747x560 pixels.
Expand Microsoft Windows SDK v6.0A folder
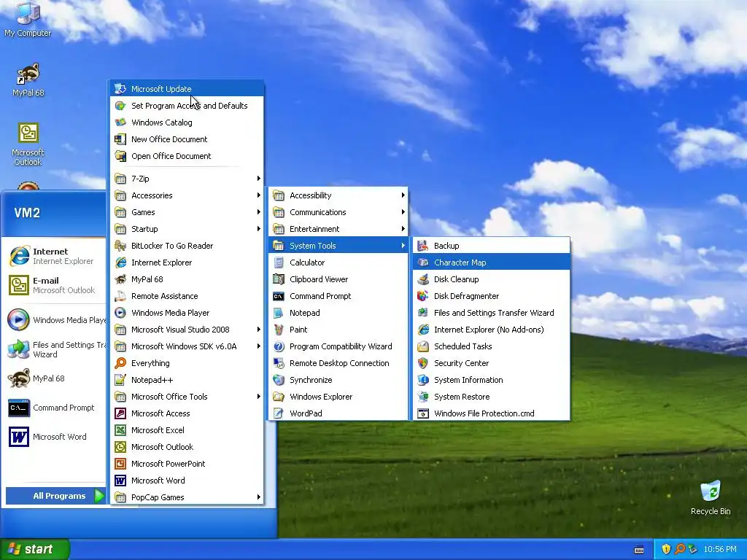[187, 346]
